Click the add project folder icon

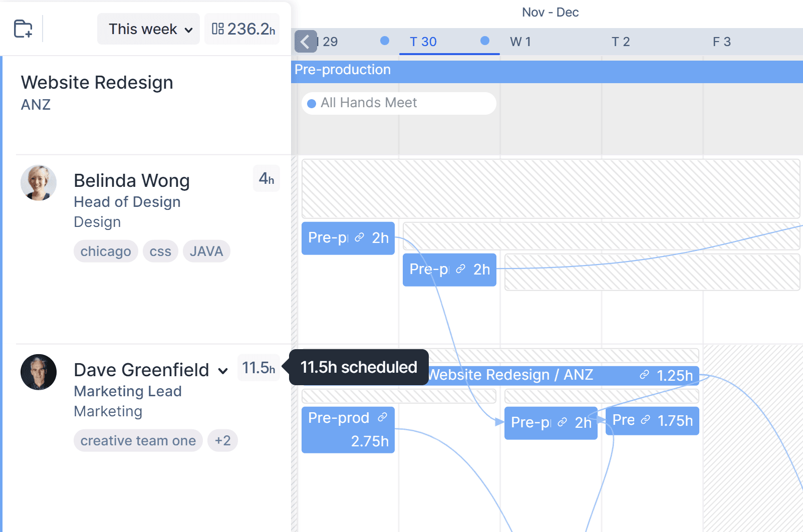point(23,29)
